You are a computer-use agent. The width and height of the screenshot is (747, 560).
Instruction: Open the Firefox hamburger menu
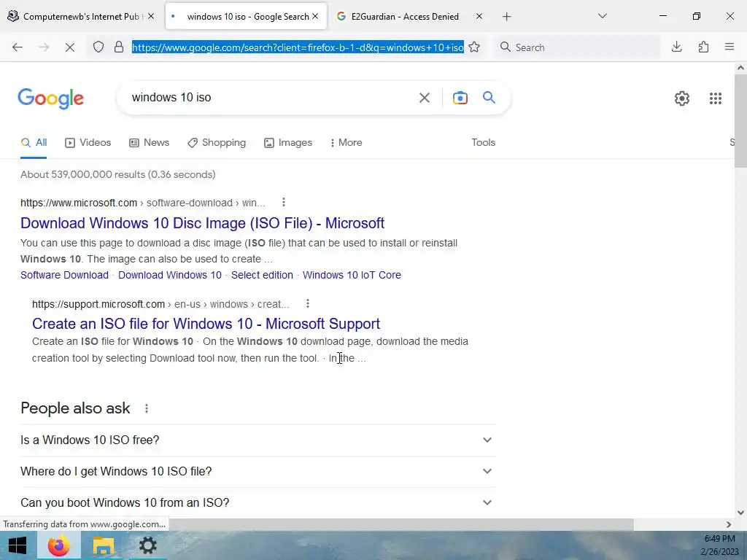(x=729, y=47)
